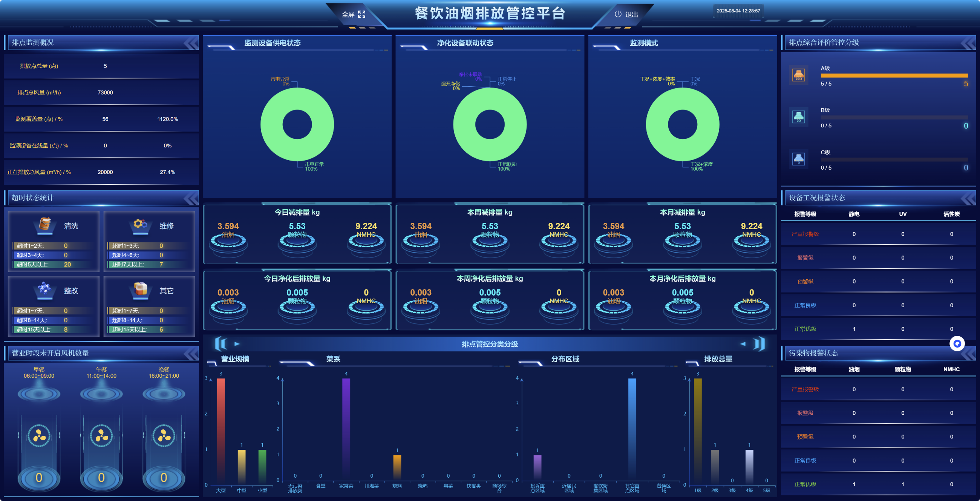
Task: Click the fullscreen expand icon
Action: pos(361,14)
